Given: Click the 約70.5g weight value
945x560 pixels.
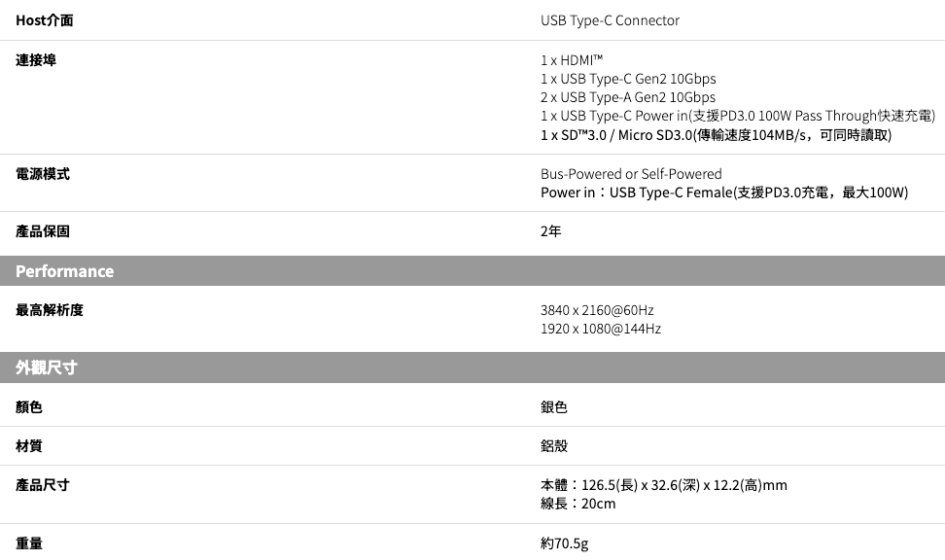Looking at the screenshot, I should pos(564,542).
